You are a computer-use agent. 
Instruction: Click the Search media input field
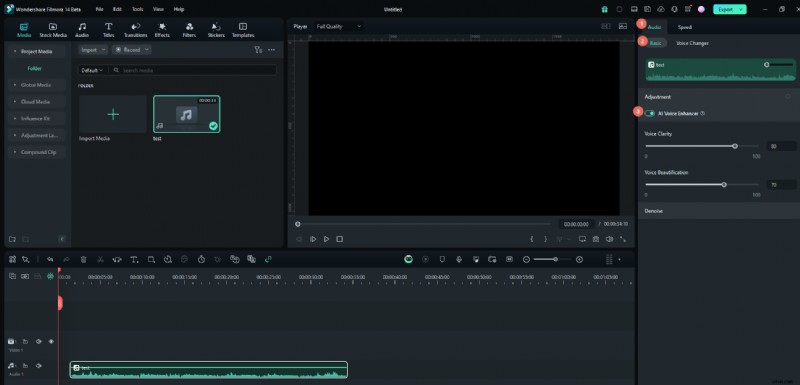[x=194, y=70]
